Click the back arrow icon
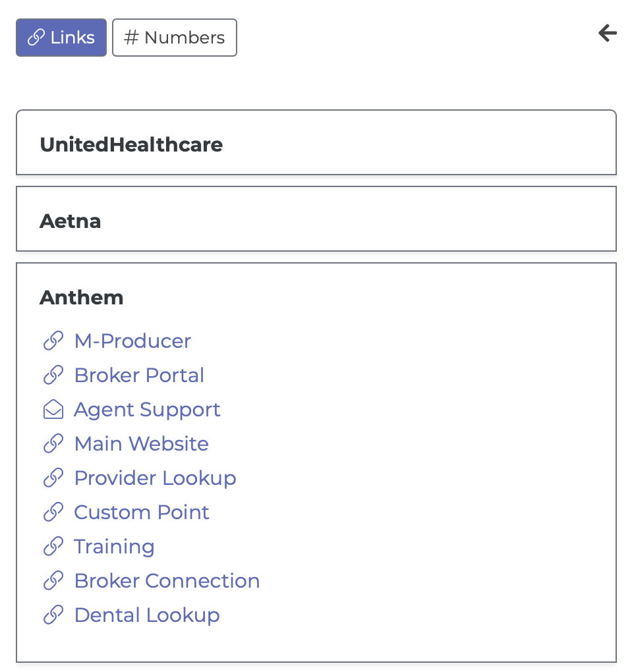The height and width of the screenshot is (672, 634). click(608, 33)
